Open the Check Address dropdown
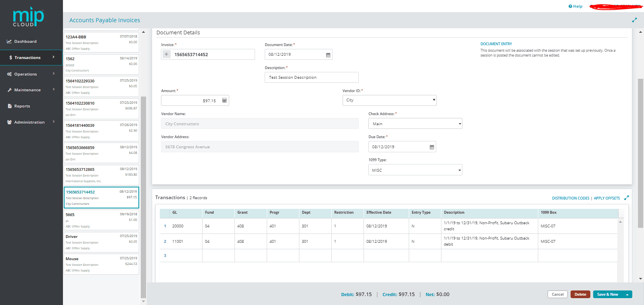 click(x=415, y=124)
